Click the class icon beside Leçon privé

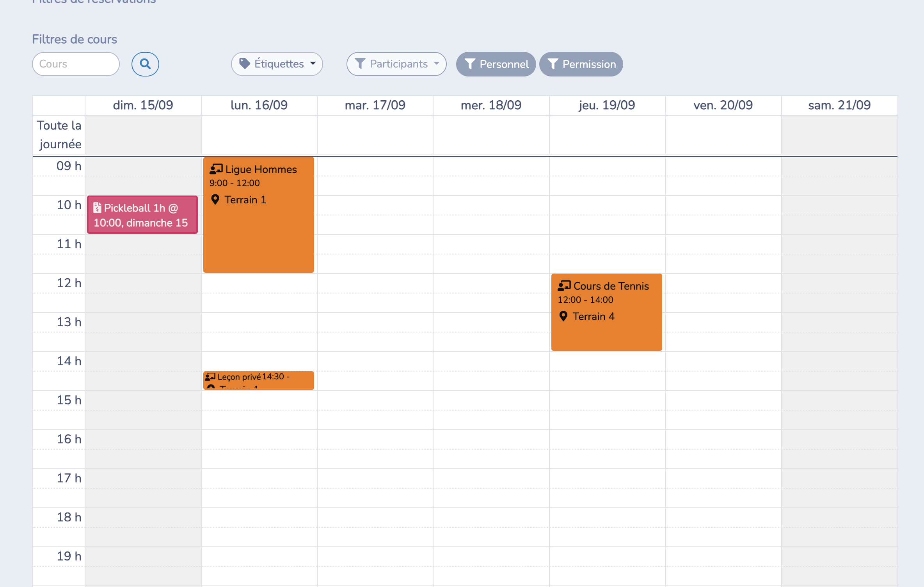pos(210,377)
